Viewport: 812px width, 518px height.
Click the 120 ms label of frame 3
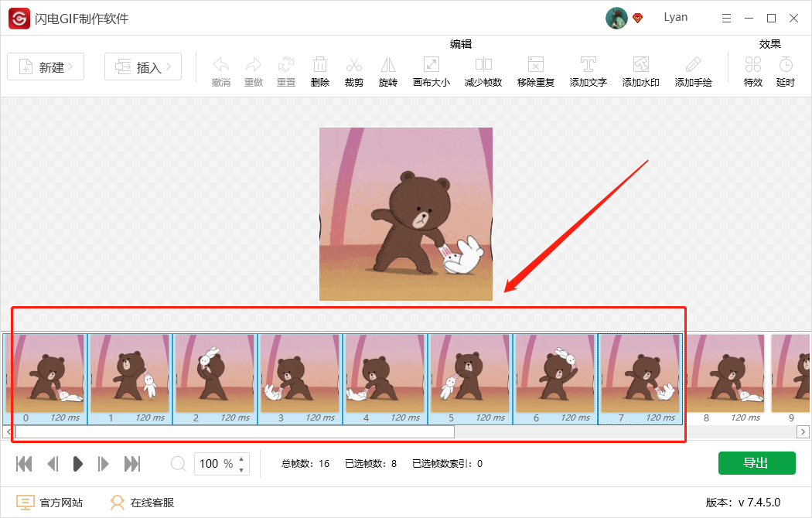point(320,417)
